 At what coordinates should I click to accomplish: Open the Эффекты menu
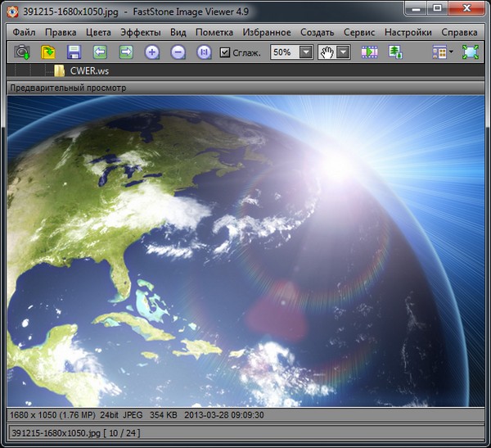[140, 33]
